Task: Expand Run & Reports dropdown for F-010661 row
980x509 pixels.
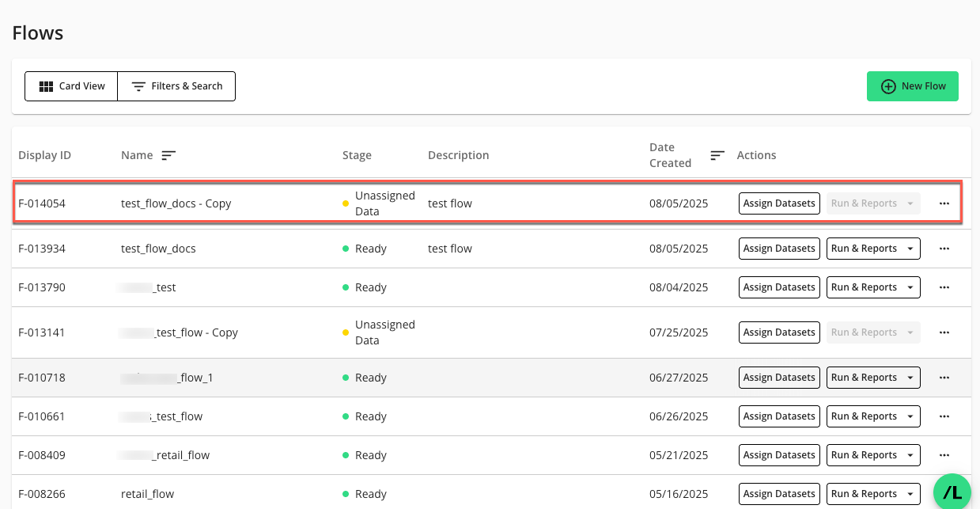Action: point(873,416)
